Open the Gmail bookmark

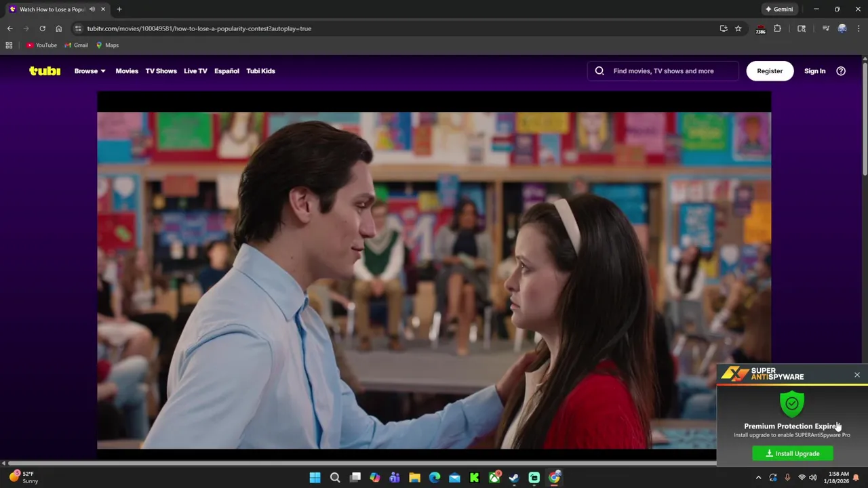point(76,45)
